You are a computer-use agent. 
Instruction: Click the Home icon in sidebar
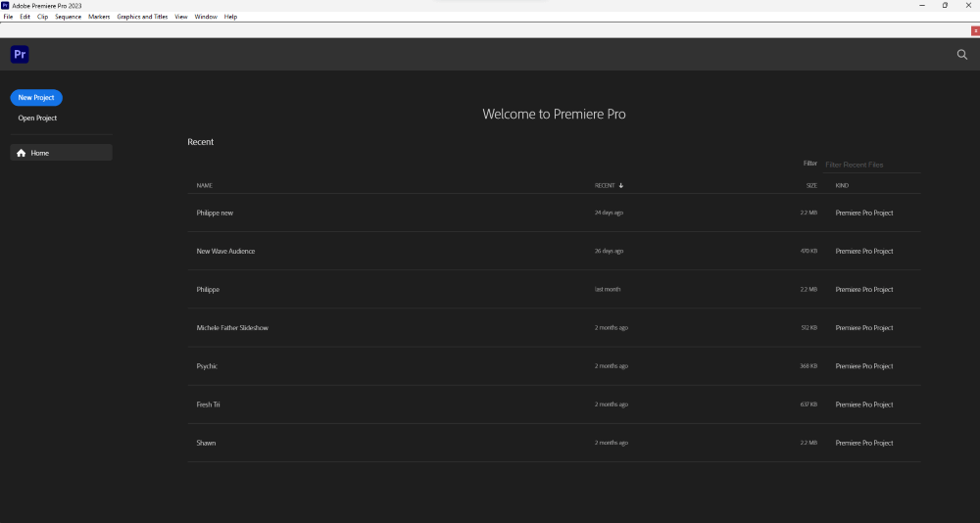click(x=22, y=153)
